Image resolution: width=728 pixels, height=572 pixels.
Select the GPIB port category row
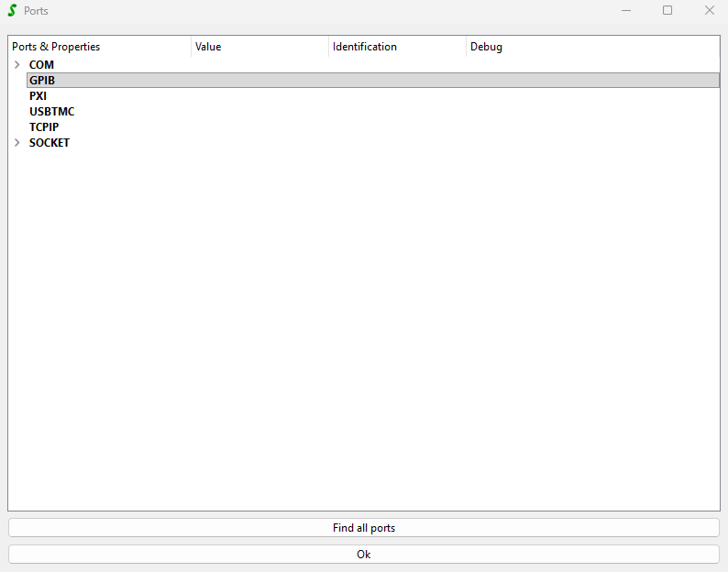pos(42,81)
